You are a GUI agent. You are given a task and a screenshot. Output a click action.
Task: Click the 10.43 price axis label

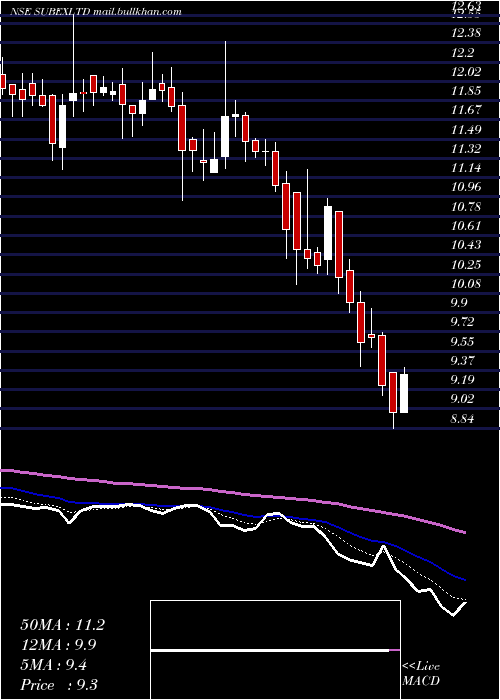coord(466,245)
